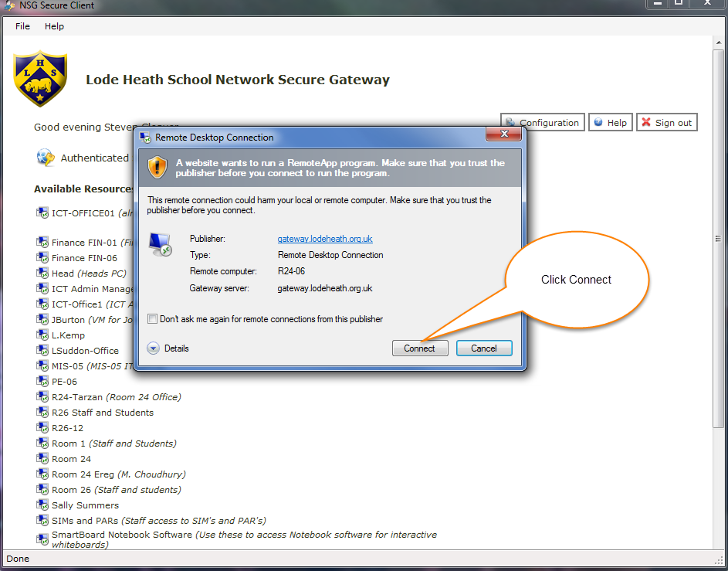This screenshot has width=728, height=571.
Task: Close the Remote Desktop Connection dialog
Action: 505,134
